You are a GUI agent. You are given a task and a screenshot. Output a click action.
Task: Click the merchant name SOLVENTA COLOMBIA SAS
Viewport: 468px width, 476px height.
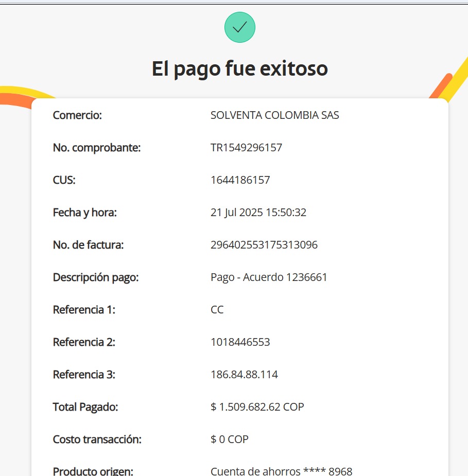pos(274,115)
